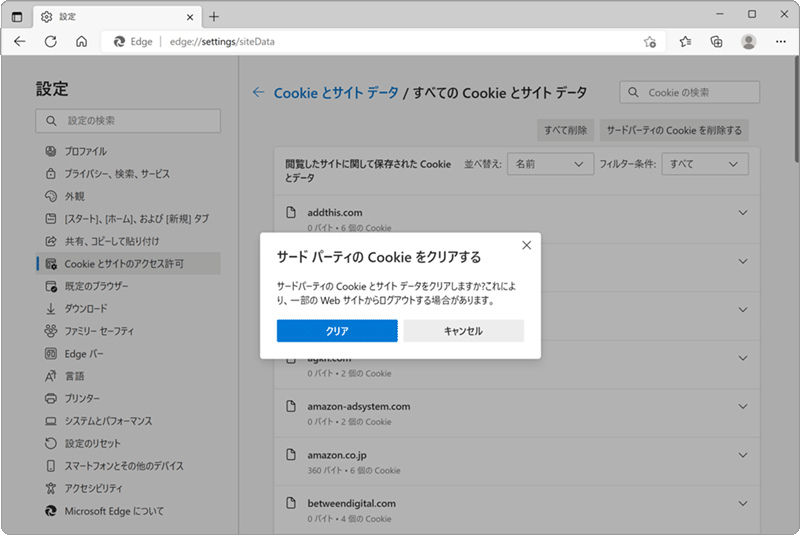
Task: Click the 360 バイト・6 個の Cookie text
Action: point(354,470)
